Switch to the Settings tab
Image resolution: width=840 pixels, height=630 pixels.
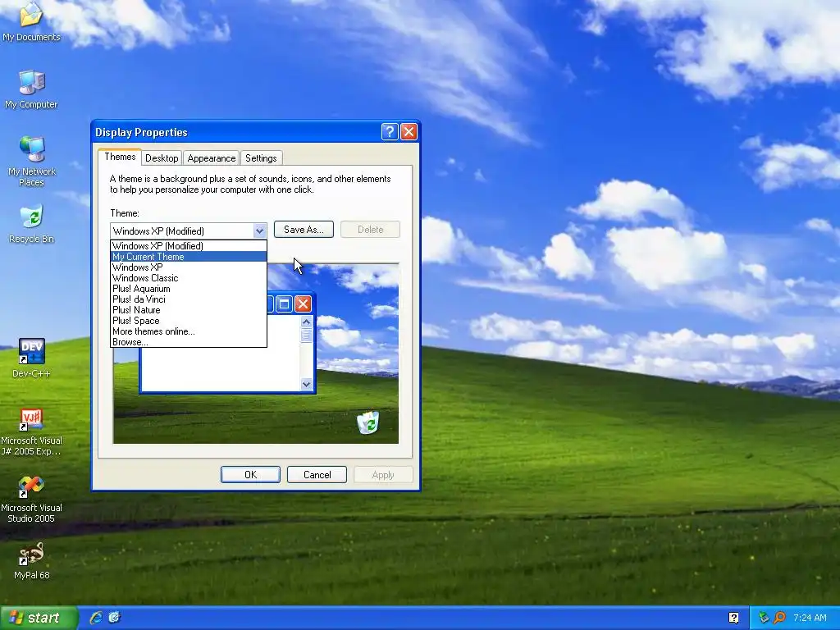[261, 158]
